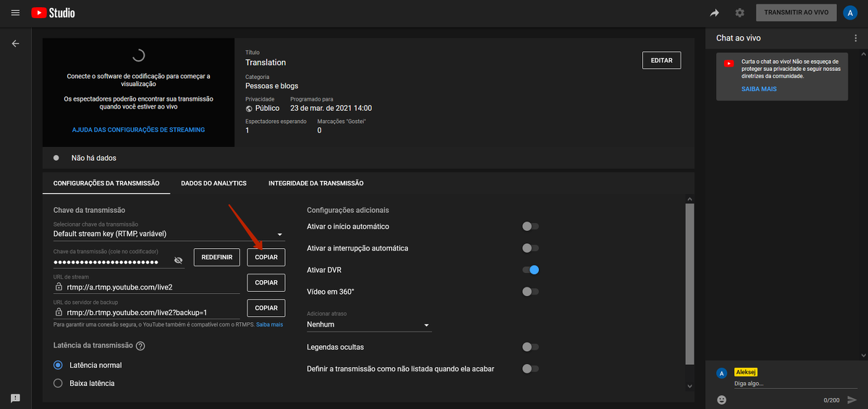
Task: Open the hamburger menu in YouTube Studio
Action: (15, 13)
